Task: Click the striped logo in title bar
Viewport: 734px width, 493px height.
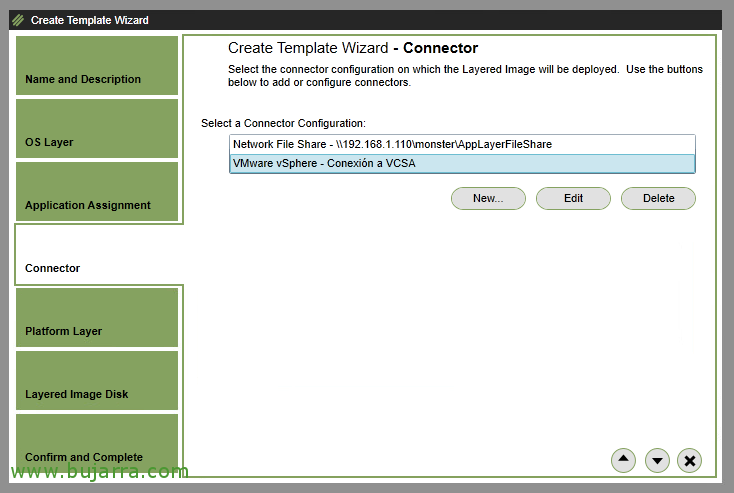Action: 18,20
